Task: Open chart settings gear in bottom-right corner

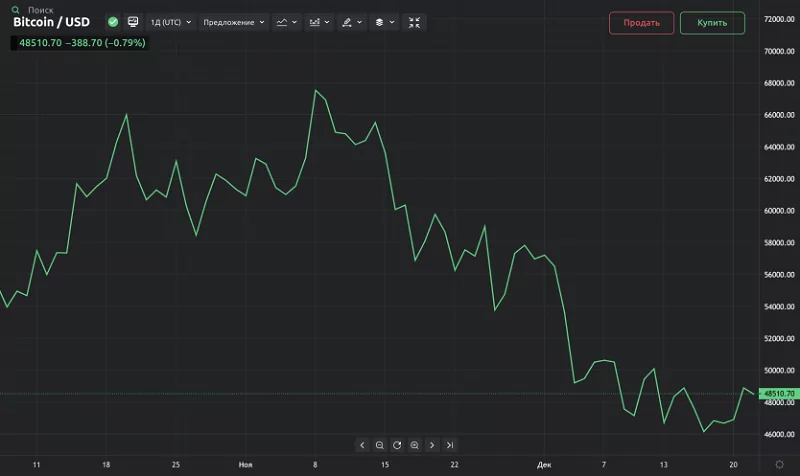Action: [779, 463]
